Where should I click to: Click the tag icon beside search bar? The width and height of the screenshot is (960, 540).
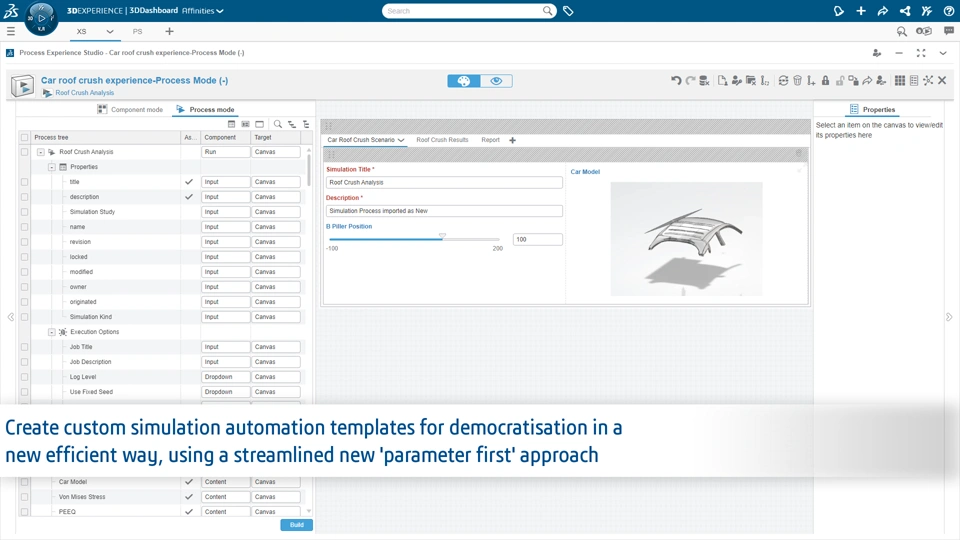pos(568,11)
